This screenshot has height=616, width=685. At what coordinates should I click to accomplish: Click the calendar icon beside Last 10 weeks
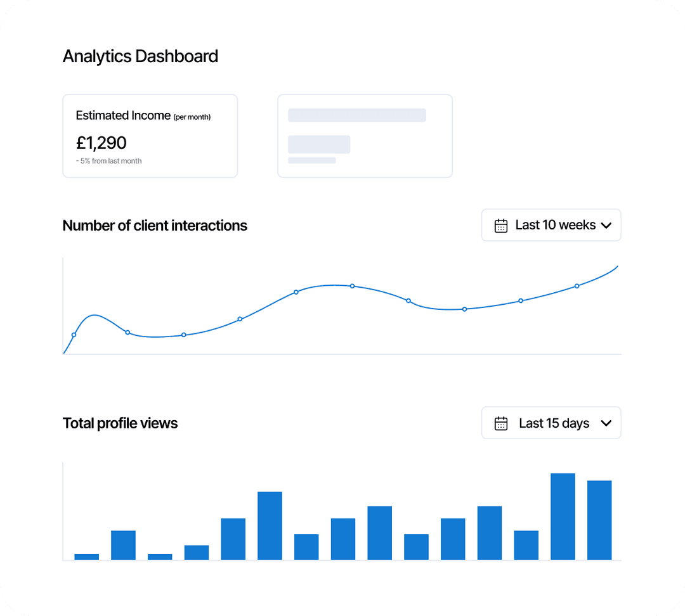[x=502, y=225]
